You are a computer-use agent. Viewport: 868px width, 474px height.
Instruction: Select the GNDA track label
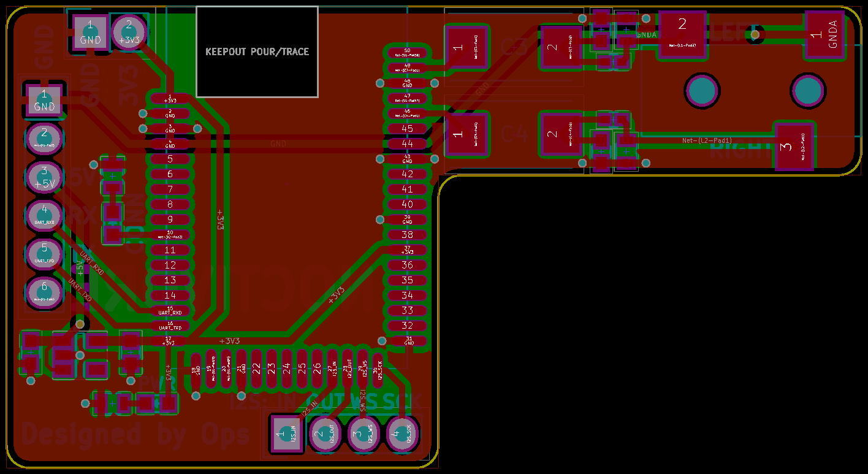(x=647, y=35)
